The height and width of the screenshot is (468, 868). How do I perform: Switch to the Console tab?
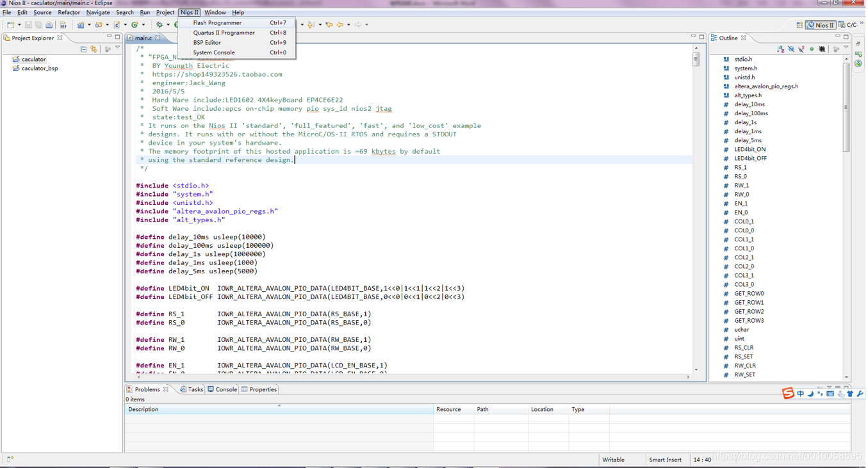point(222,389)
